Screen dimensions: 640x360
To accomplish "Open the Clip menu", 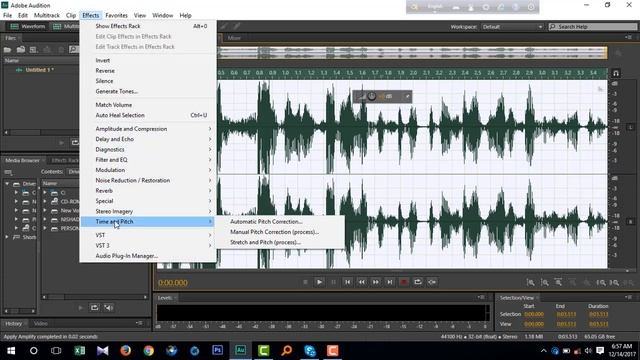I will [71, 15].
